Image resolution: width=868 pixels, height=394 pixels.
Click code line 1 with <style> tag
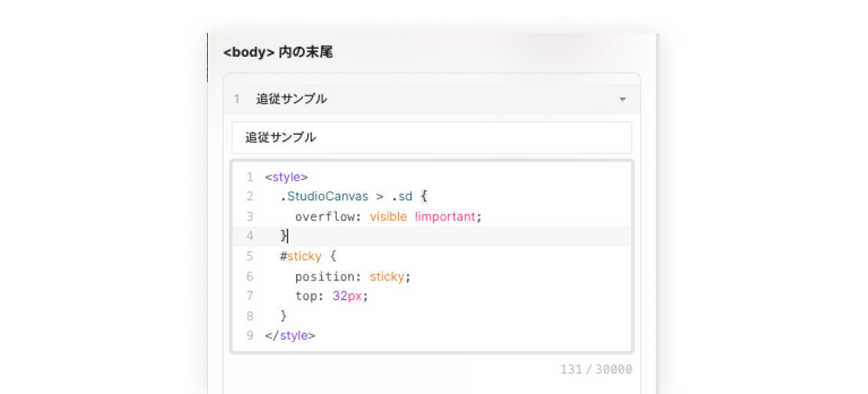click(x=286, y=177)
